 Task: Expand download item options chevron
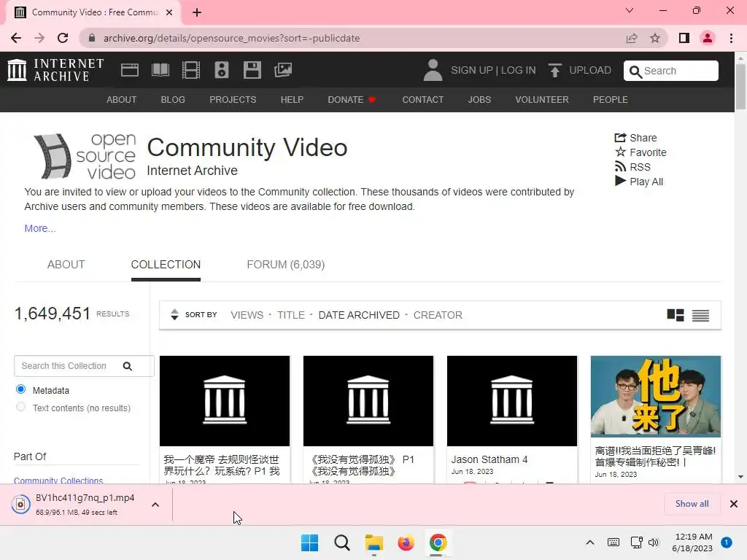pos(155,505)
